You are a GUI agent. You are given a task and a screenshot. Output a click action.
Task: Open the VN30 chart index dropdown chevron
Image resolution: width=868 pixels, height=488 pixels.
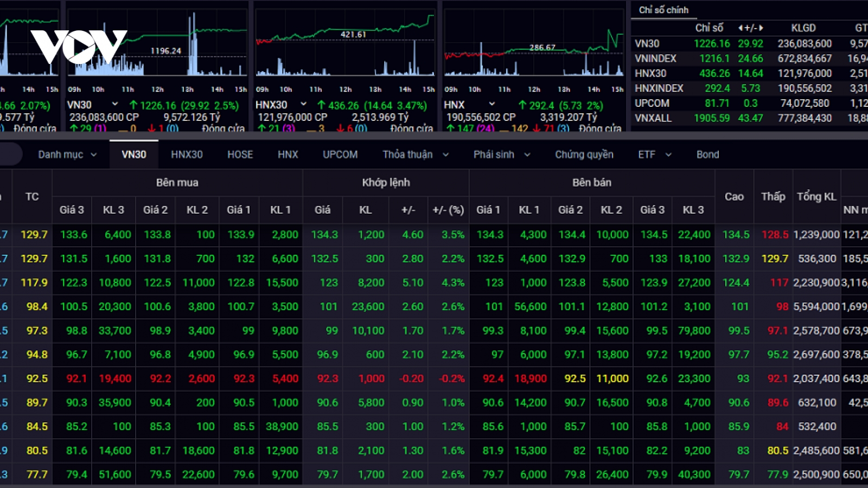(115, 104)
